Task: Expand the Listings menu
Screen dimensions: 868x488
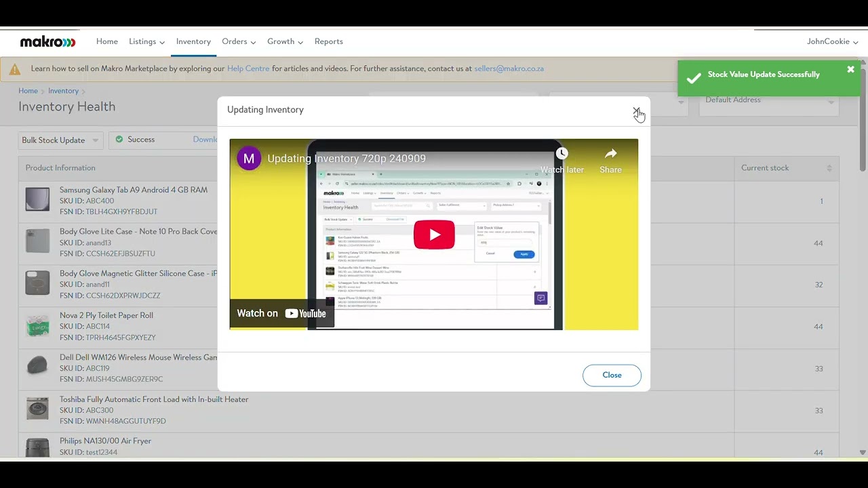Action: pyautogui.click(x=146, y=41)
